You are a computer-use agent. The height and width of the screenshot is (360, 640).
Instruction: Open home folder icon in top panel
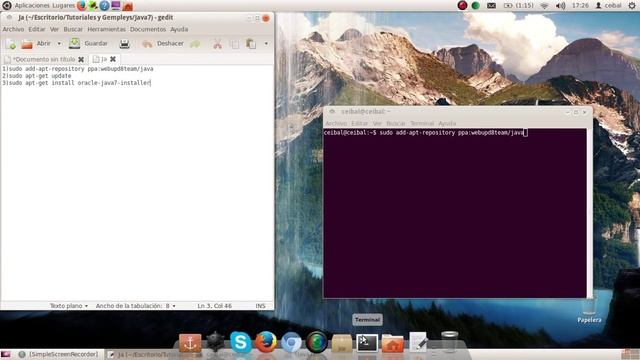tap(128, 6)
